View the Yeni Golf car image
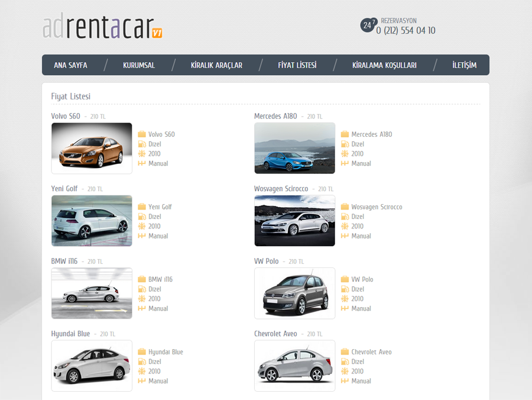The height and width of the screenshot is (400, 532). coord(92,221)
